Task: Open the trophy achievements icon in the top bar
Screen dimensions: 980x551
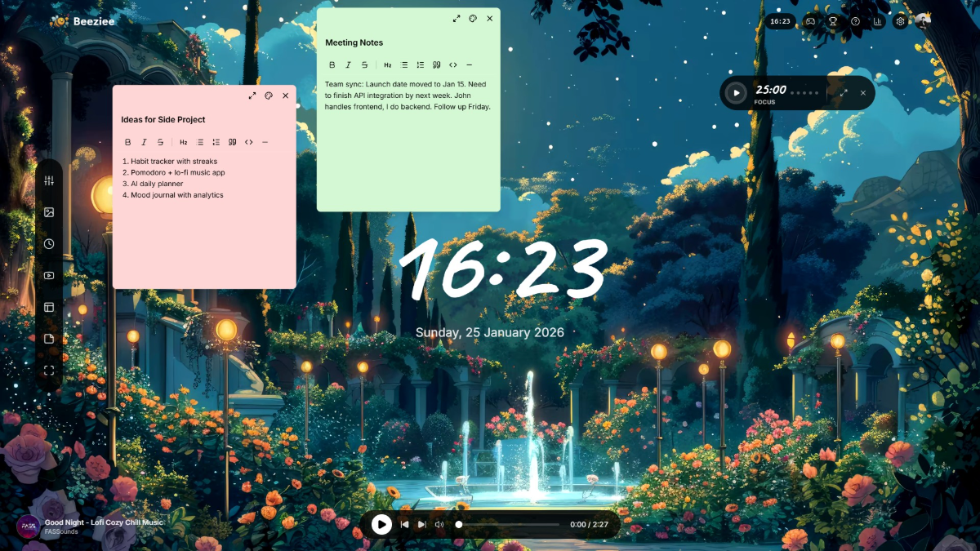Action: tap(833, 21)
